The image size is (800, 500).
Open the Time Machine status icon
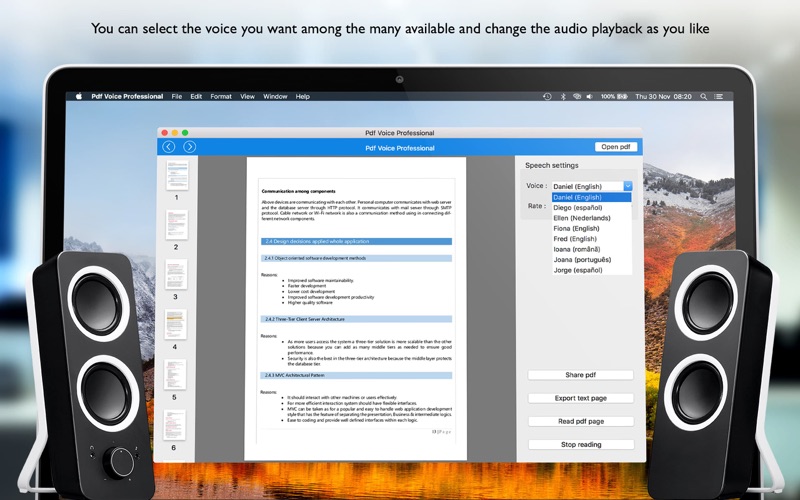[547, 97]
